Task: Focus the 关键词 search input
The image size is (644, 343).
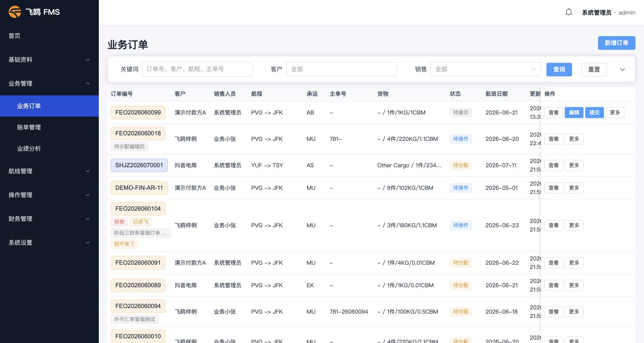Action: 197,69
